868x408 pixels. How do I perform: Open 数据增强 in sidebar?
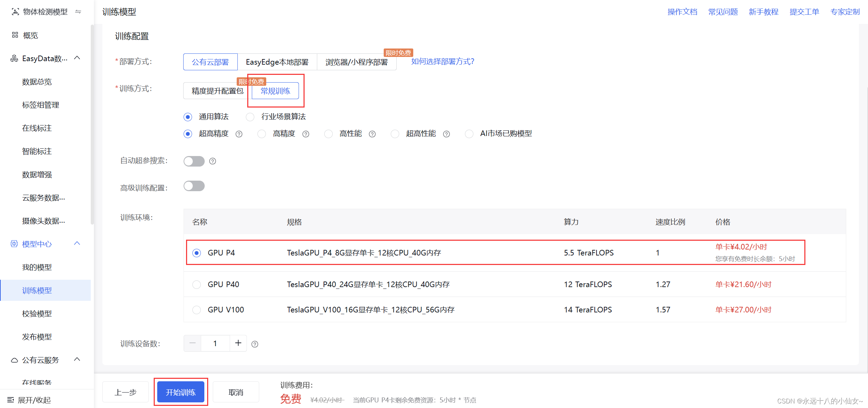pyautogui.click(x=37, y=174)
